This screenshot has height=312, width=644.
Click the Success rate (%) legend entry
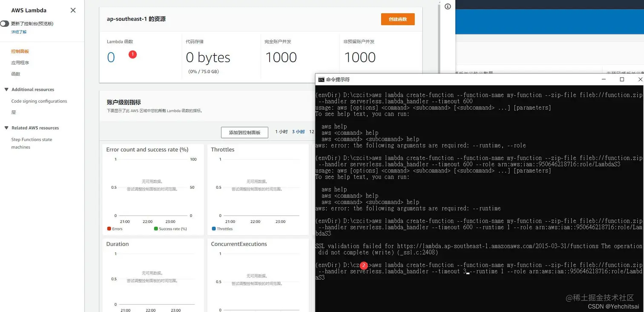[x=170, y=229]
